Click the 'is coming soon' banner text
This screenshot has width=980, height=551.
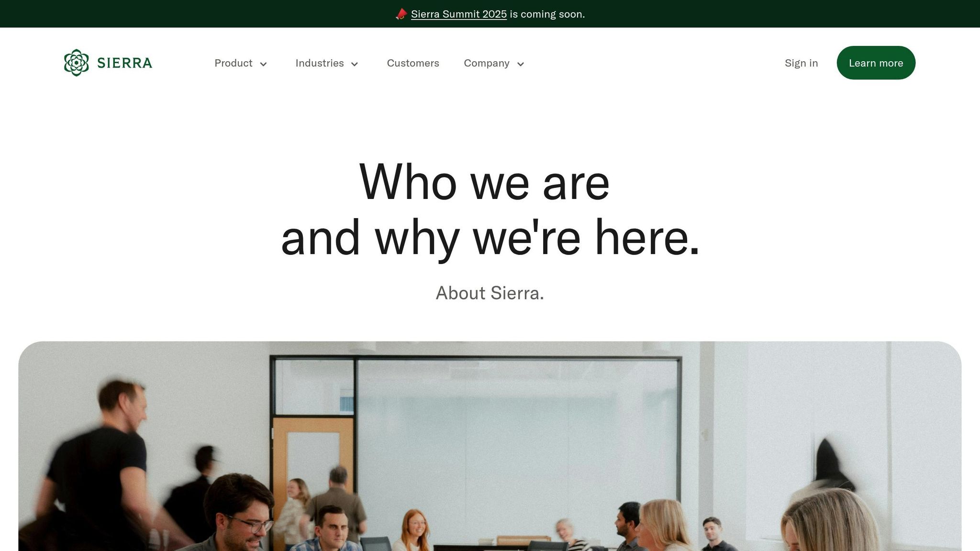coord(547,14)
